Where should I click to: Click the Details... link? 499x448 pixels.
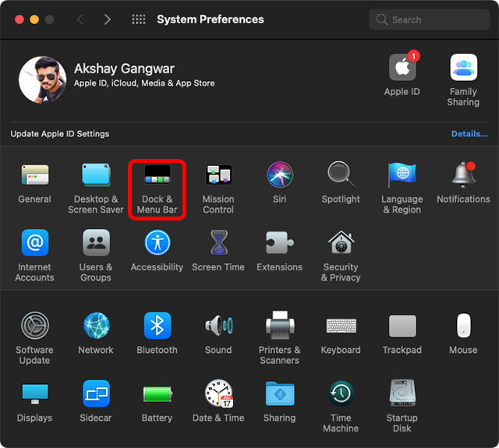point(469,134)
